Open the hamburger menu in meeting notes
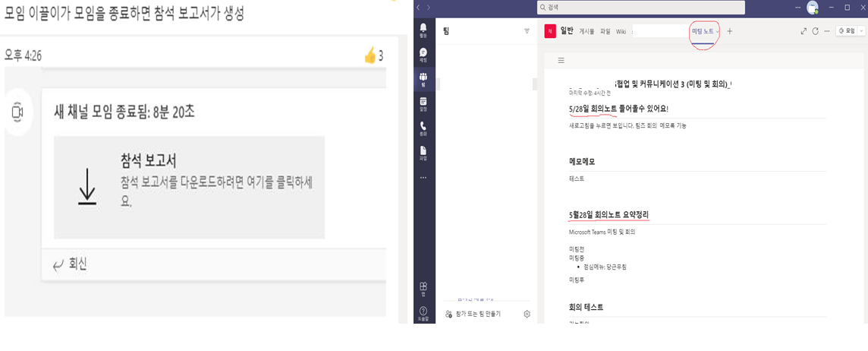The width and height of the screenshot is (868, 351). click(561, 61)
